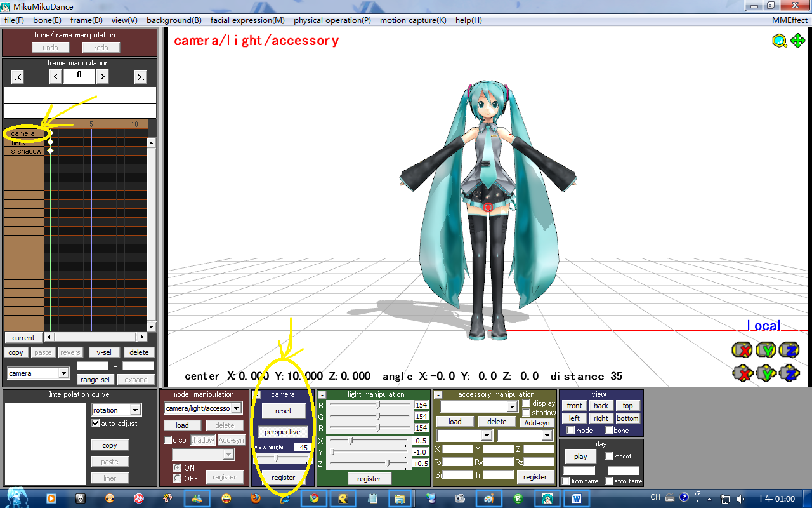Open Firefox from the taskbar
This screenshot has width=812, height=508.
point(256,498)
